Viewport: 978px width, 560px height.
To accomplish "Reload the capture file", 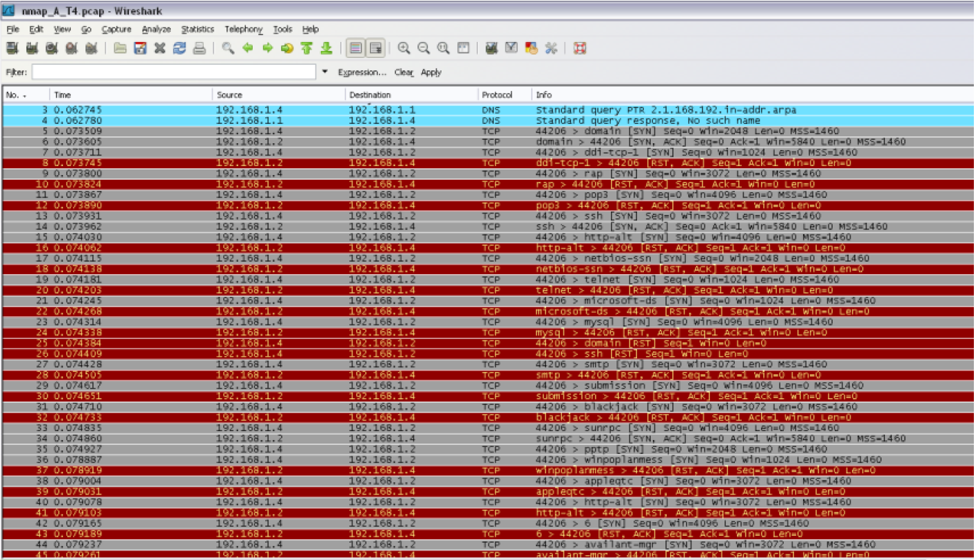I will pos(180,48).
